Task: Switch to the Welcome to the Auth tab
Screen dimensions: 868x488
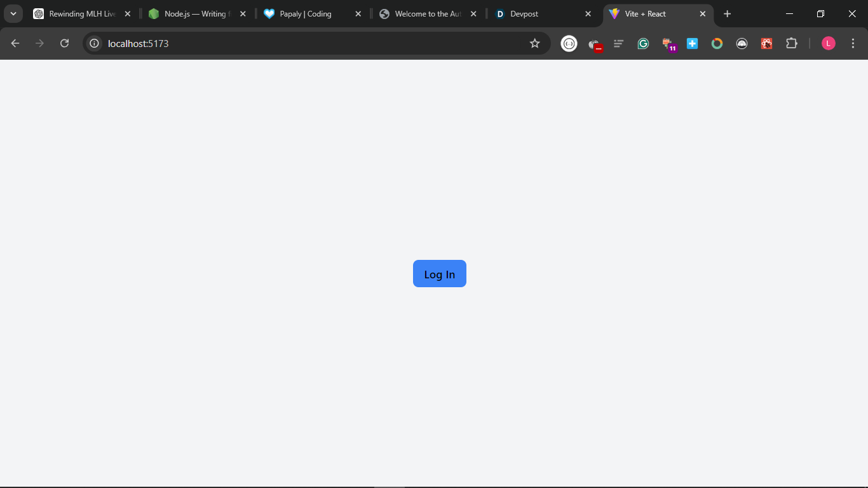Action: (x=428, y=14)
